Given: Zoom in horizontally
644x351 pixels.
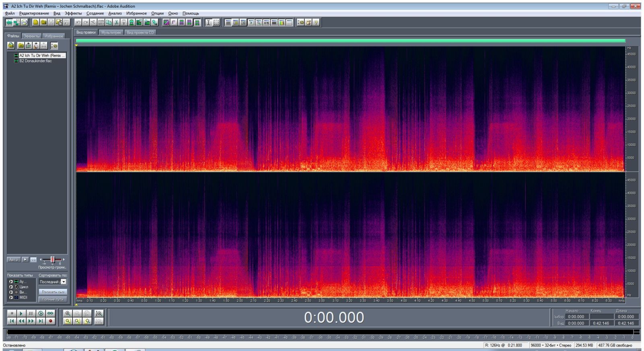Looking at the screenshot, I should pyautogui.click(x=68, y=313).
